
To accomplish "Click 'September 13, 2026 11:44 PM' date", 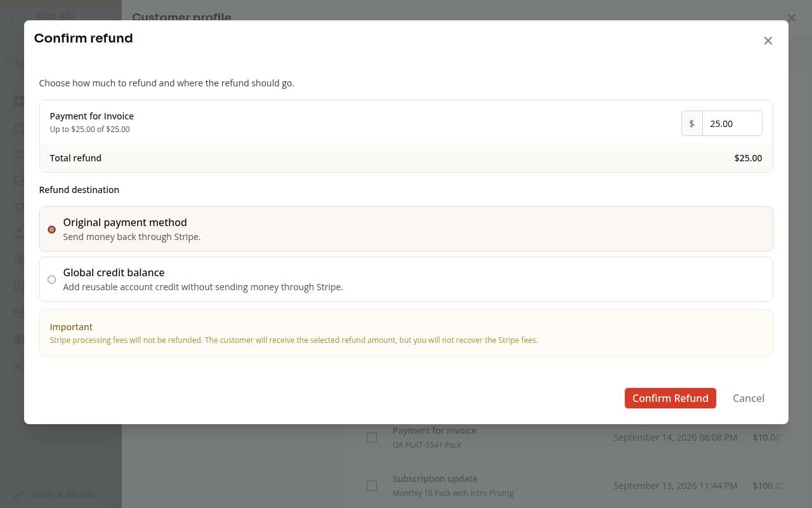I will click(675, 486).
